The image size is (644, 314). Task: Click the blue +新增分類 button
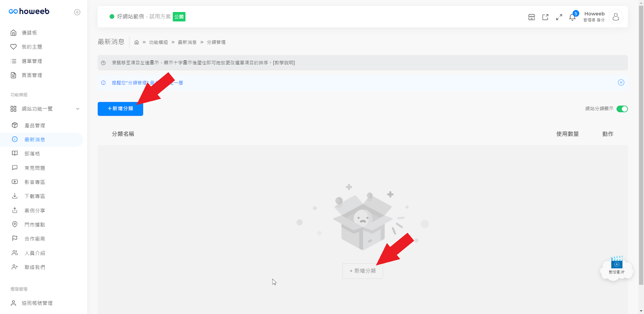tap(120, 109)
